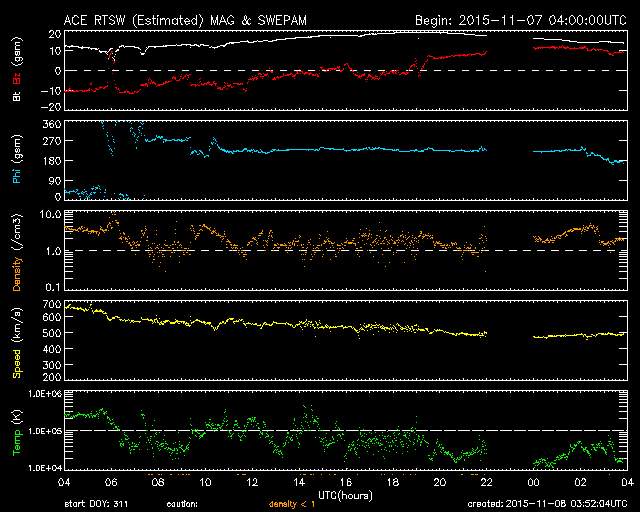
Task: Select the 'Temp (K)' axis label
Action: 17,433
